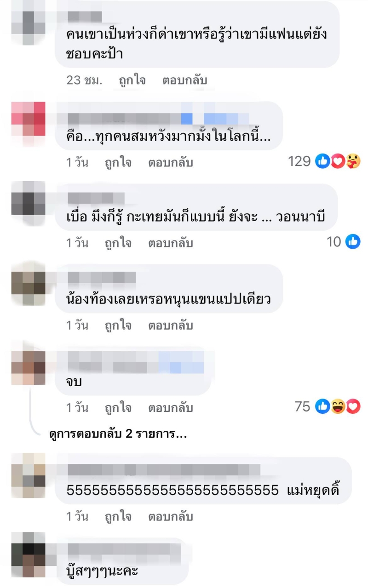The height and width of the screenshot is (588, 368).
Task: Click the haha laughing emoji next to 75
Action: click(x=338, y=406)
